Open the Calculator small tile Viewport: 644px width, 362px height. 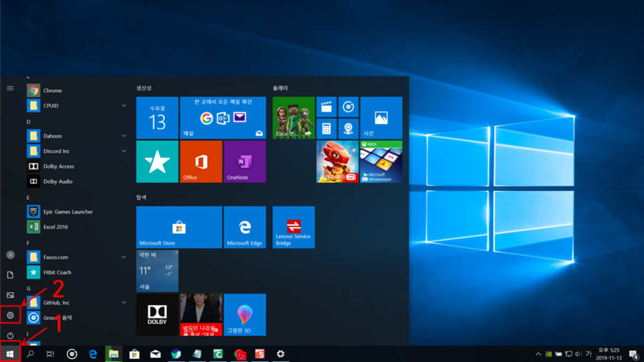coord(327,129)
